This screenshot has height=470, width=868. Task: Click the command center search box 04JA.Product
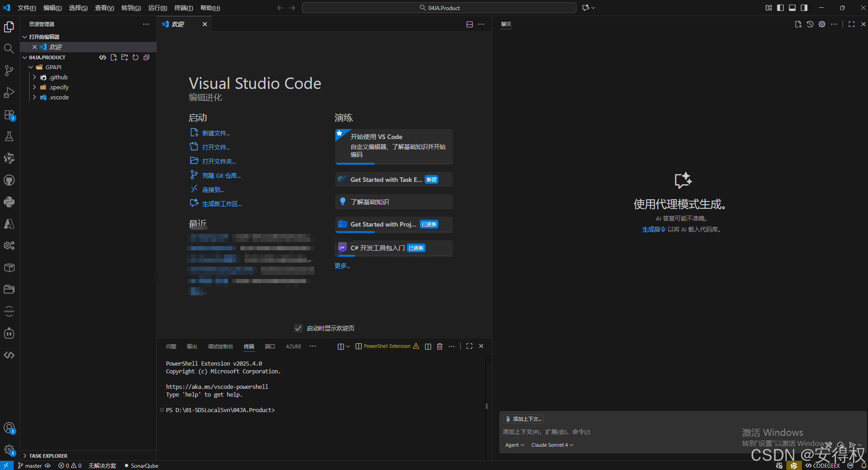tap(439, 8)
